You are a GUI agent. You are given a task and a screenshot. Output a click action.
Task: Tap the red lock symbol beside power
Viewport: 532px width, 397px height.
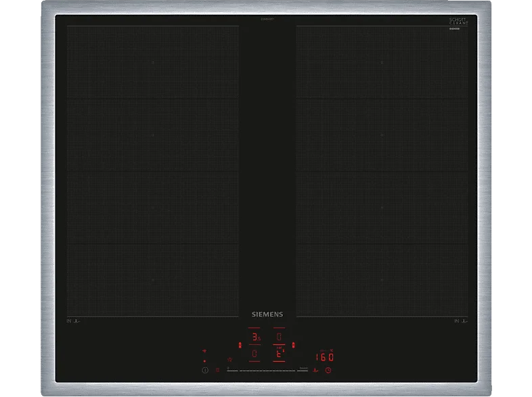tap(217, 370)
